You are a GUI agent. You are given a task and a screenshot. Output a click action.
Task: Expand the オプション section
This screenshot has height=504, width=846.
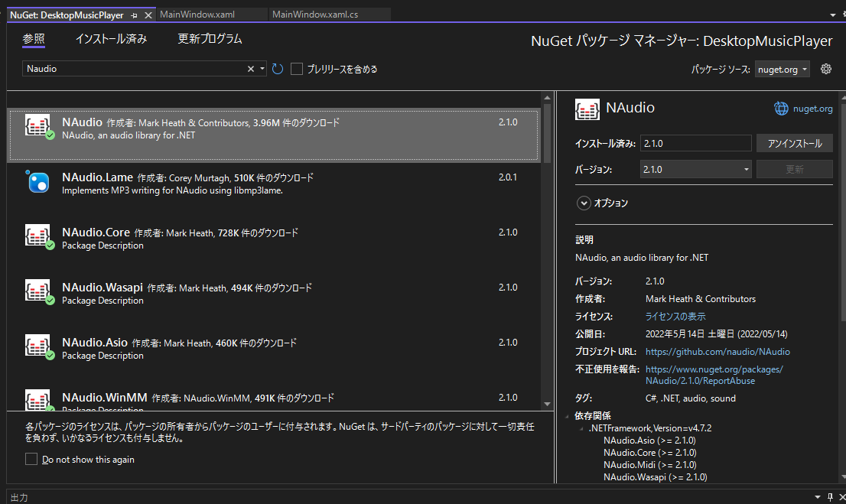point(584,203)
